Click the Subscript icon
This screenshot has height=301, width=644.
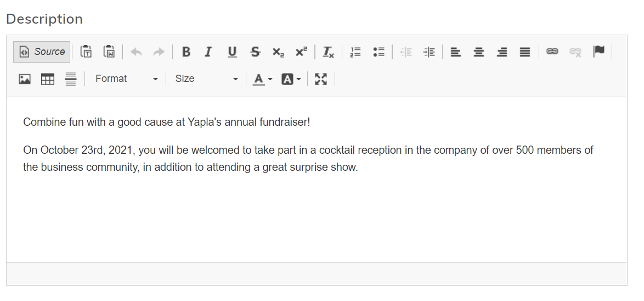click(278, 52)
